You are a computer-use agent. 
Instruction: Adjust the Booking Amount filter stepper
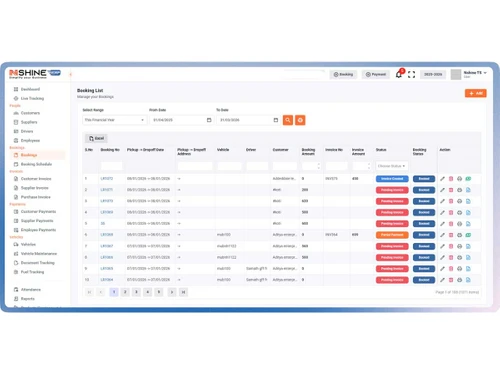(x=319, y=166)
